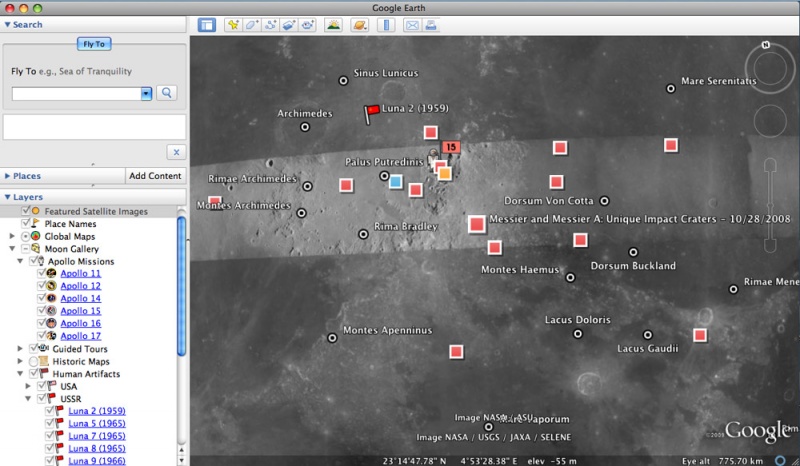This screenshot has height=466, width=800.
Task: Show sunlight across the landscape
Action: pyautogui.click(x=334, y=25)
